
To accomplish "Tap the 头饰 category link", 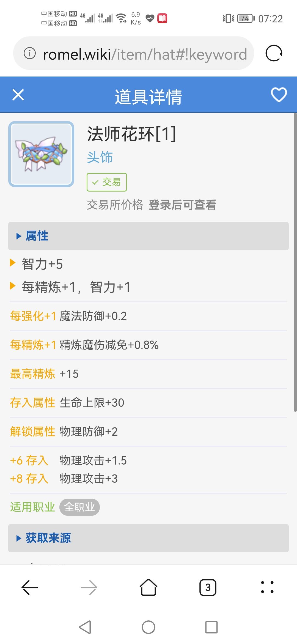I will (100, 157).
